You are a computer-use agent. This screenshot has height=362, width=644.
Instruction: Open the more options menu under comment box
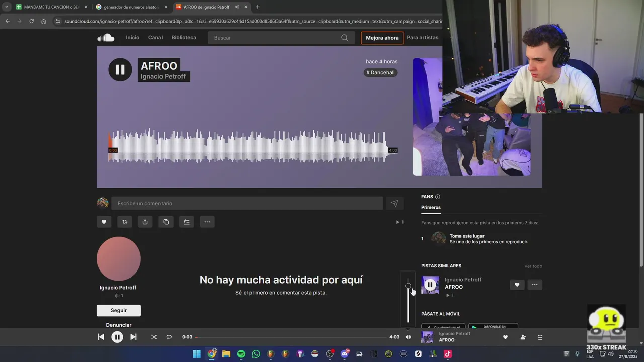(207, 222)
